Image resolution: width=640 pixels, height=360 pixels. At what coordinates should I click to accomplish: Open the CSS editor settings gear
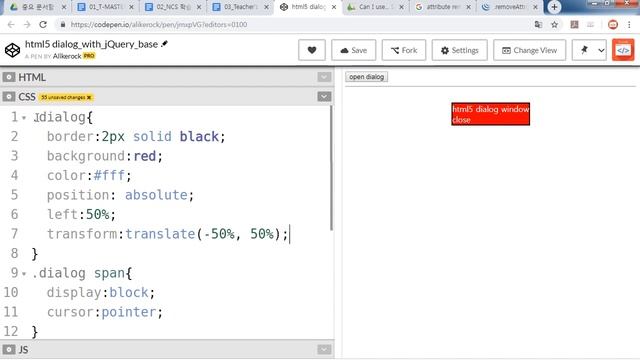(9, 97)
